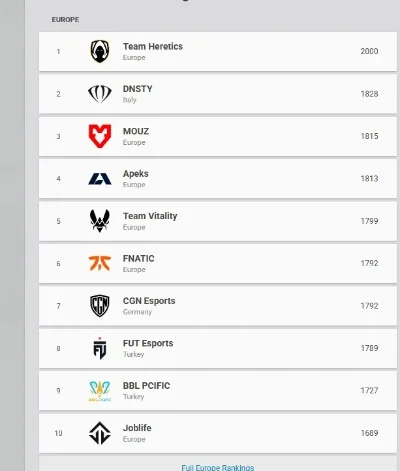This screenshot has height=471, width=400.
Task: Click the Team Heretics logo
Action: pos(100,51)
